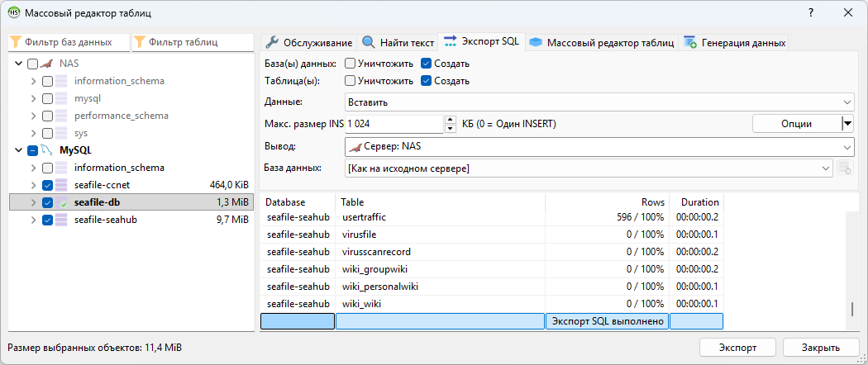Click the Фильтр таблиц field
Image resolution: width=868 pixels, height=365 pixels.
(193, 42)
